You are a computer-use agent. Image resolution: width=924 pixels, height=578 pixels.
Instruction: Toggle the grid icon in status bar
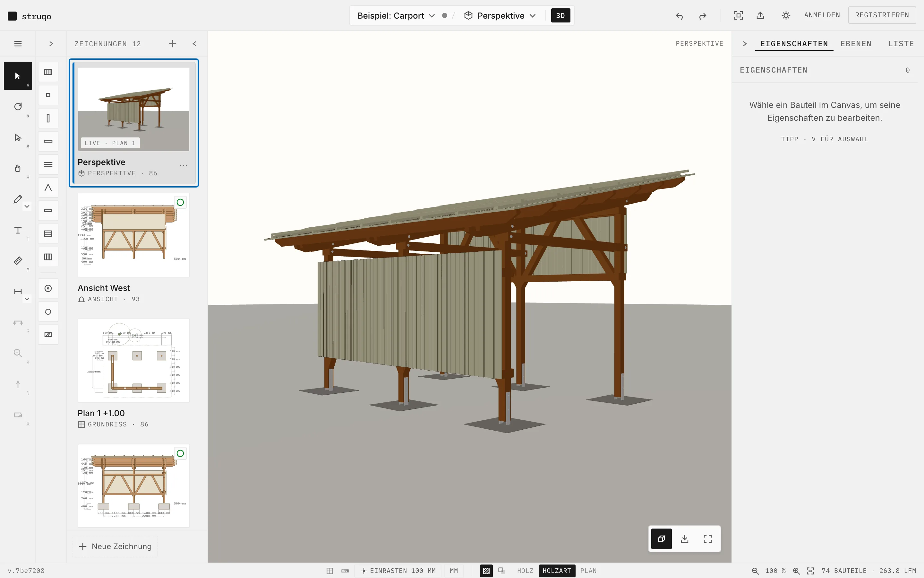point(330,571)
